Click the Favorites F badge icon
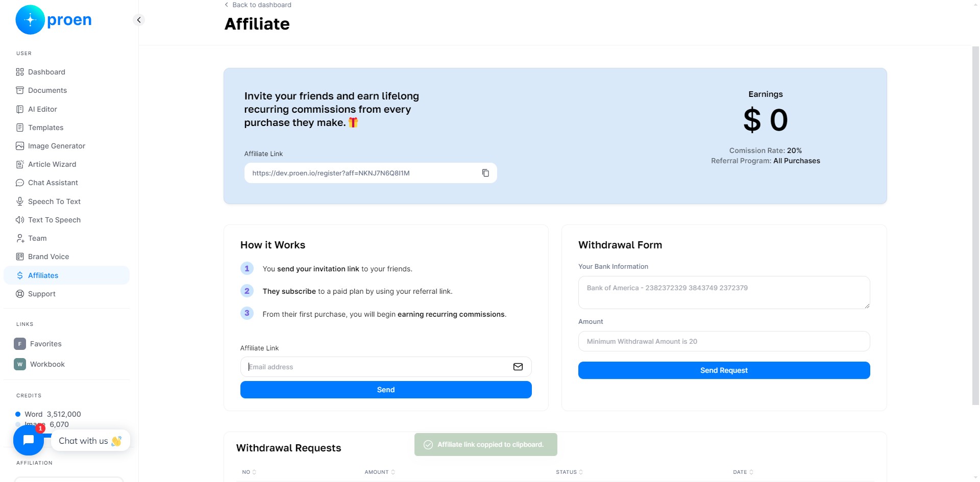 tap(20, 344)
